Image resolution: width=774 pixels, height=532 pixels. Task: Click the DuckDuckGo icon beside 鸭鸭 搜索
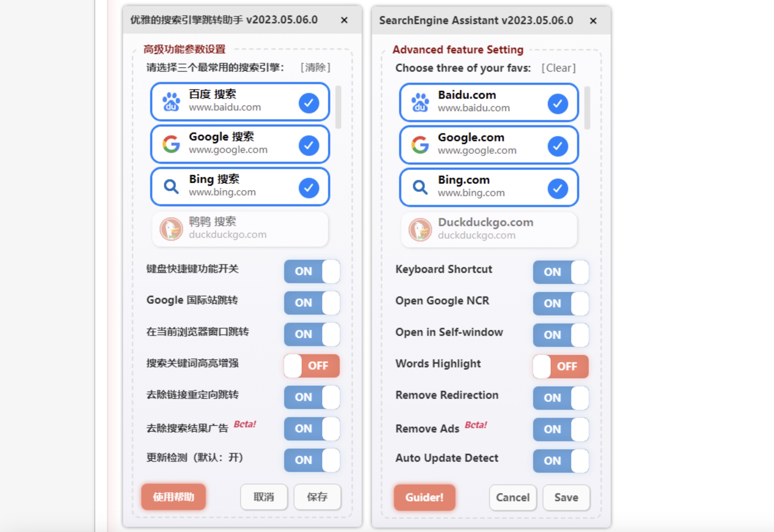(x=171, y=229)
